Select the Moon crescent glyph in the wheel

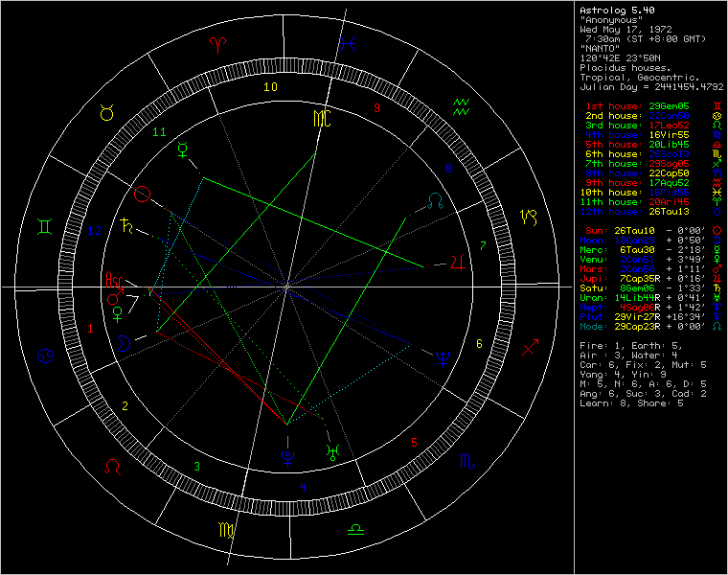pyautogui.click(x=124, y=343)
